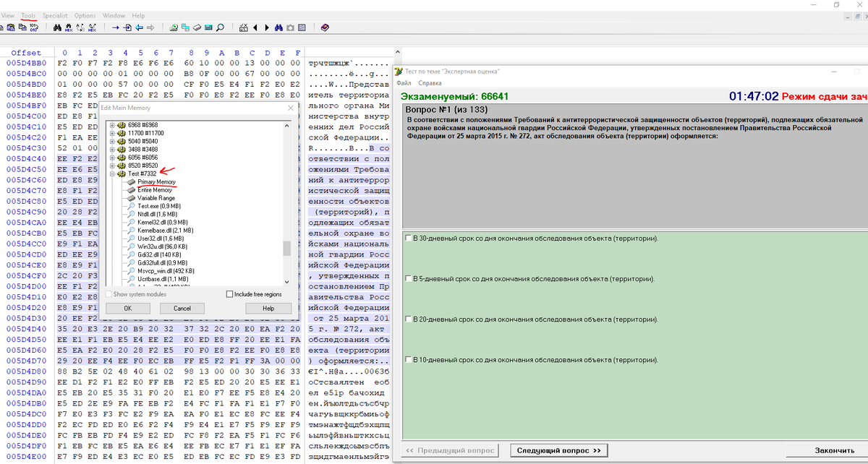Click Show system modules checkbox
Viewport: 868px width, 464px height.
pos(109,294)
